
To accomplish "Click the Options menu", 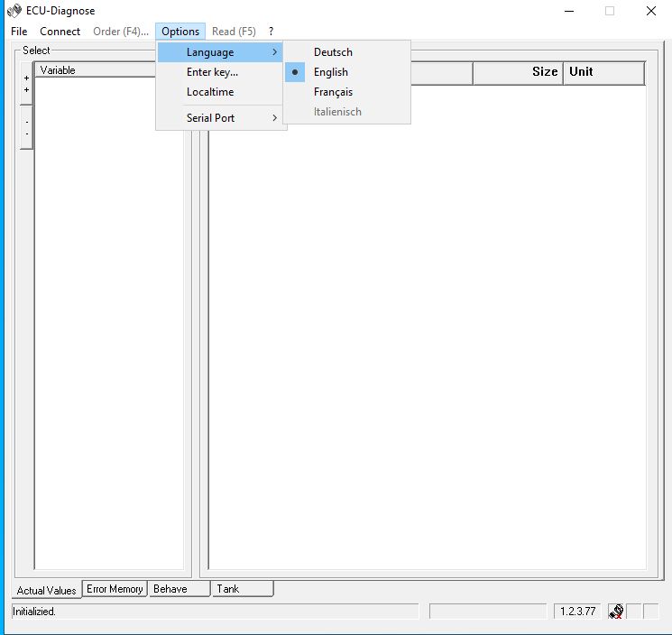I will pyautogui.click(x=180, y=32).
